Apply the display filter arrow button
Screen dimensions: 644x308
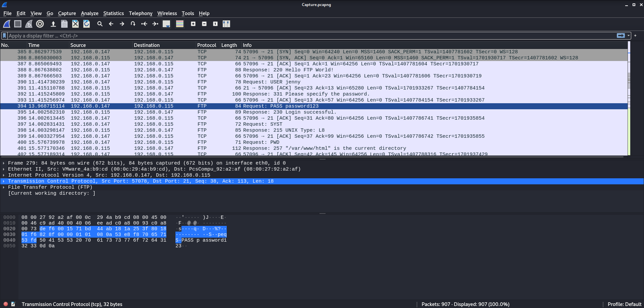point(621,36)
